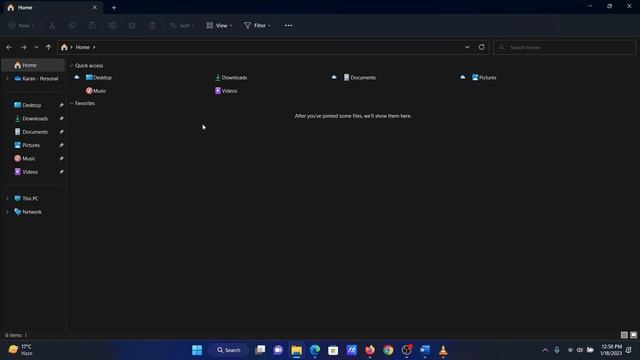Open the Filter dropdown
Image resolution: width=640 pixels, height=360 pixels.
point(257,25)
